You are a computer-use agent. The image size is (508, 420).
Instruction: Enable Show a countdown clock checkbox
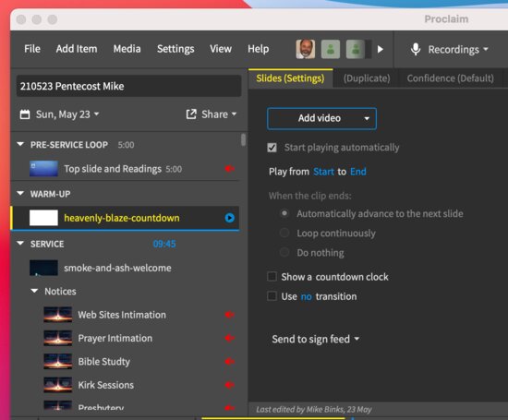click(272, 277)
